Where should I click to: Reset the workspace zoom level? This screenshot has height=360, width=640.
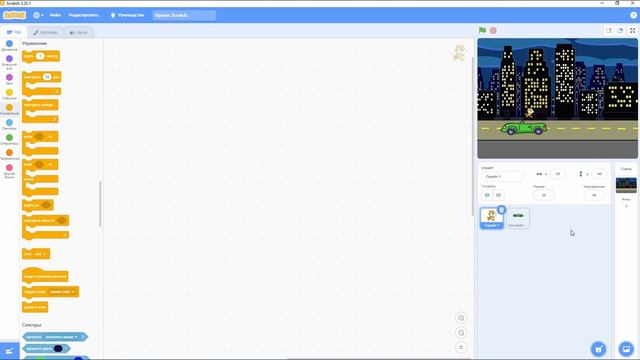click(461, 347)
